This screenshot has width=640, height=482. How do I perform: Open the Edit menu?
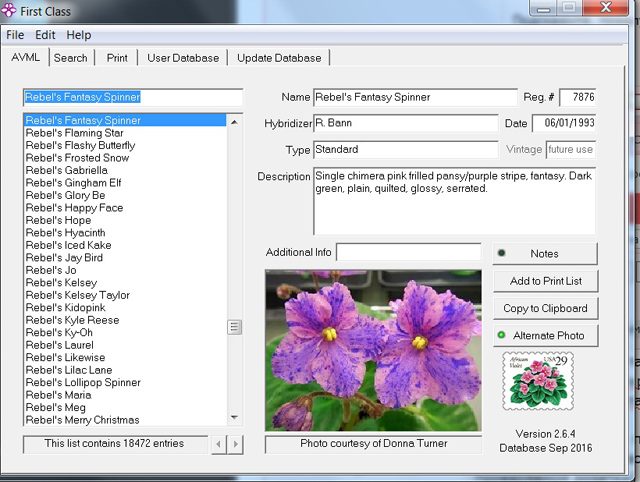(45, 35)
